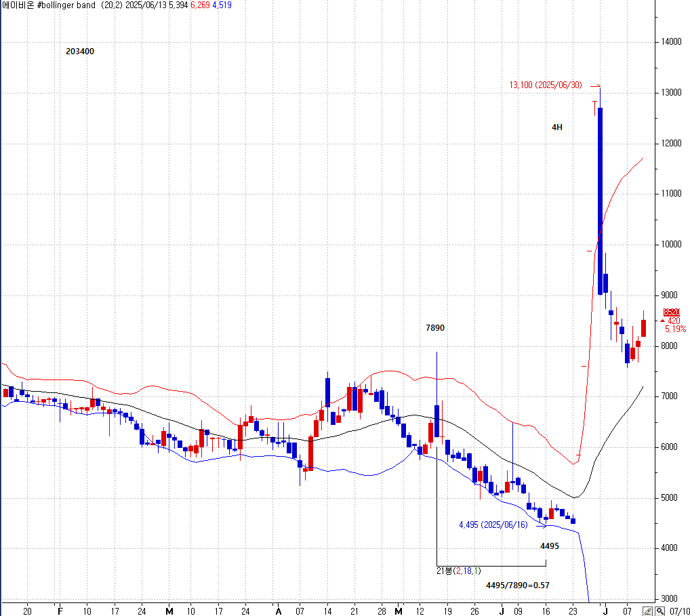Click the 19 date label on axis

(x=447, y=611)
